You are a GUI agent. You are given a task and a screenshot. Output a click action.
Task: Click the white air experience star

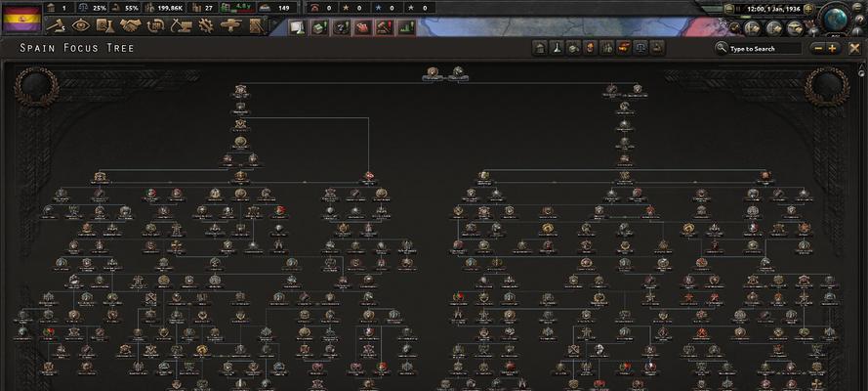pyautogui.click(x=411, y=8)
